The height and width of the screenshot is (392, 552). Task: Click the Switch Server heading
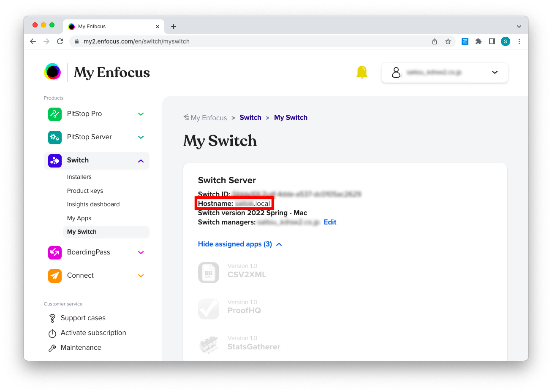227,180
